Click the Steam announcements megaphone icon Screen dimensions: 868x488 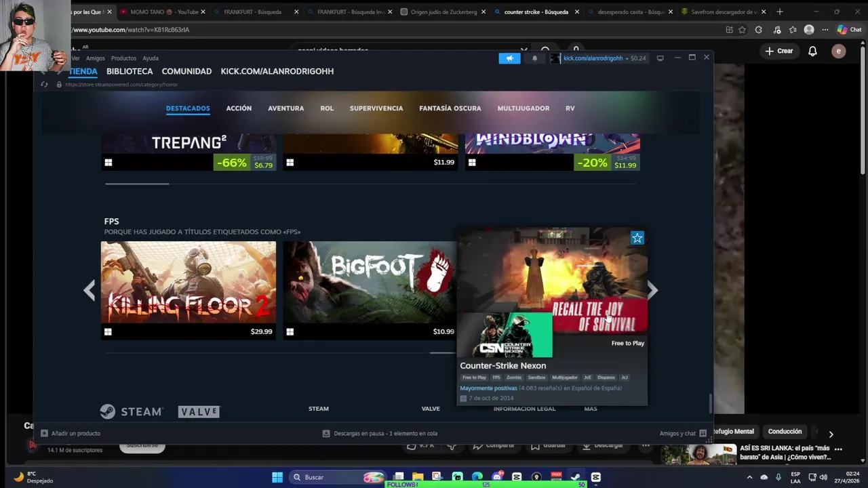tap(509, 58)
